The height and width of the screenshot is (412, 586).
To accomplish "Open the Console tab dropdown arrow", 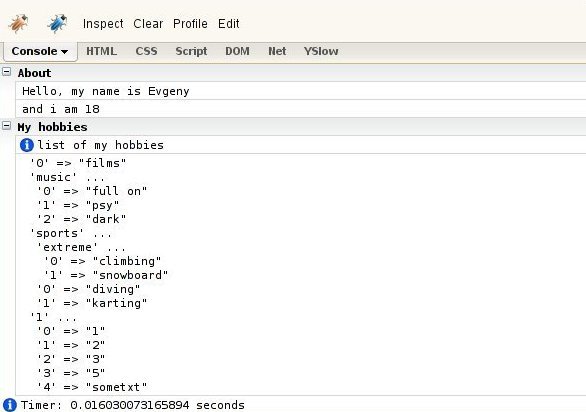I will coord(64,52).
